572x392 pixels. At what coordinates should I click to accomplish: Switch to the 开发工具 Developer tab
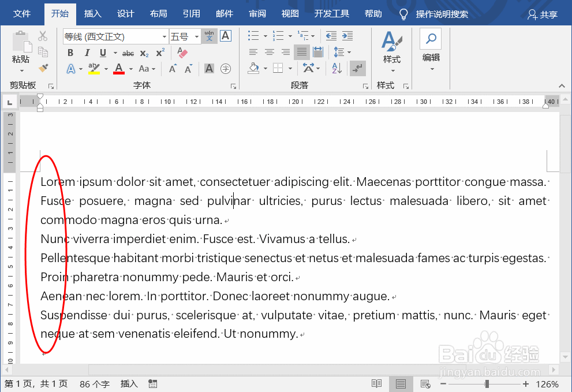(x=332, y=14)
